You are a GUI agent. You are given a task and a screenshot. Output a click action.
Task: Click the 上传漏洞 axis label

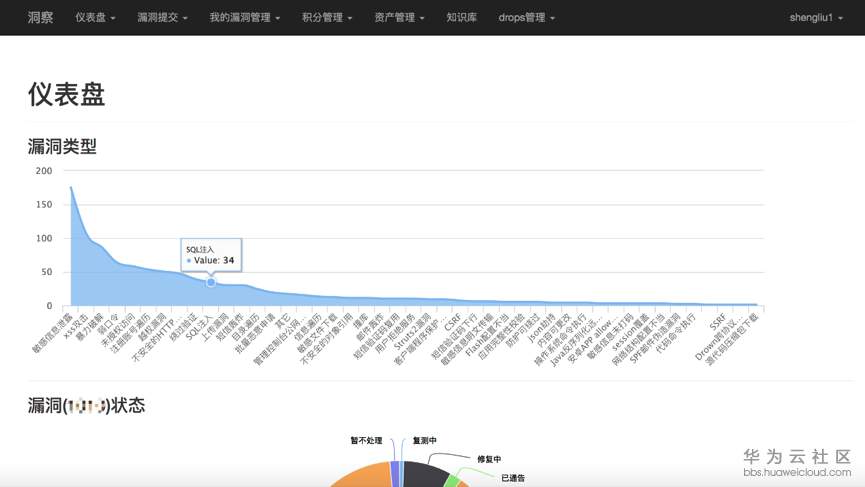tap(214, 327)
